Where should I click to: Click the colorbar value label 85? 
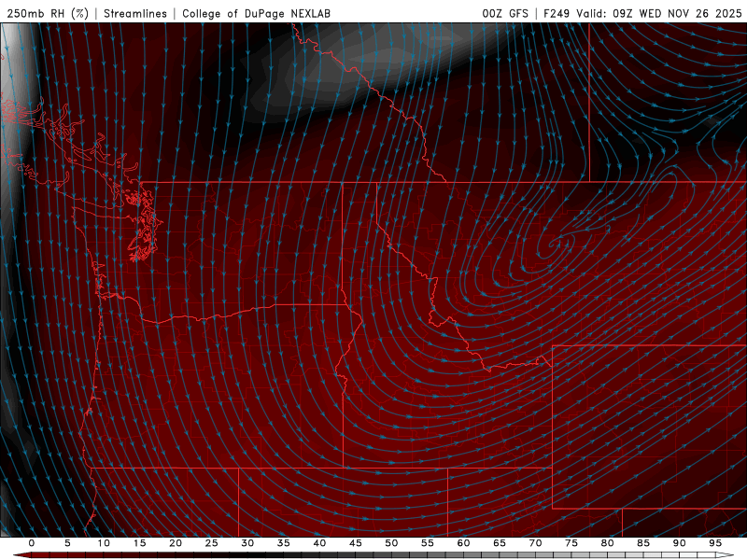pyautogui.click(x=643, y=543)
